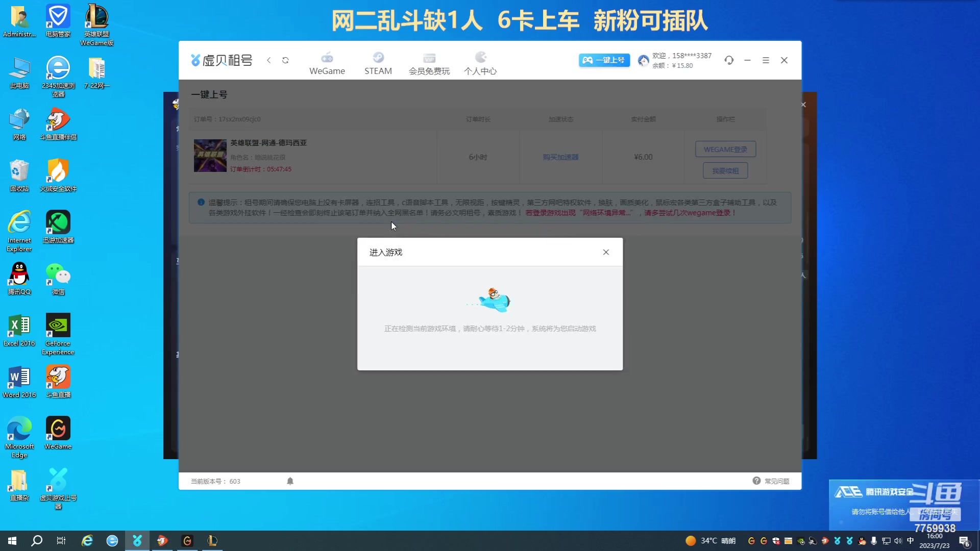This screenshot has width=980, height=551.
Task: Click the 英雄联盟-网通-德玛西亚 order title
Action: (x=268, y=143)
